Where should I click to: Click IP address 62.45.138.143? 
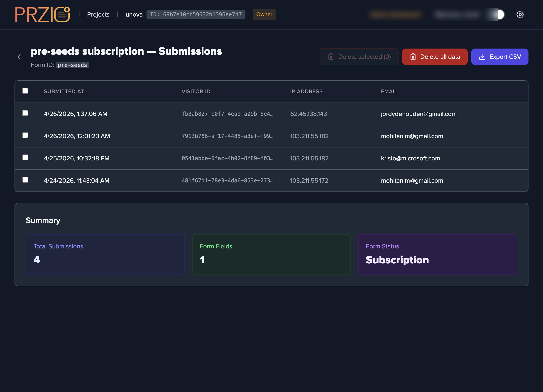pyautogui.click(x=308, y=114)
